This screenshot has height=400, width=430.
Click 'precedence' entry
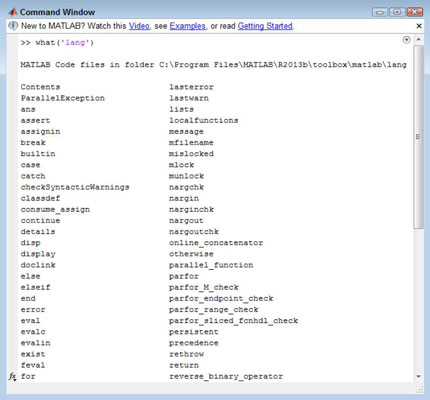pos(194,343)
